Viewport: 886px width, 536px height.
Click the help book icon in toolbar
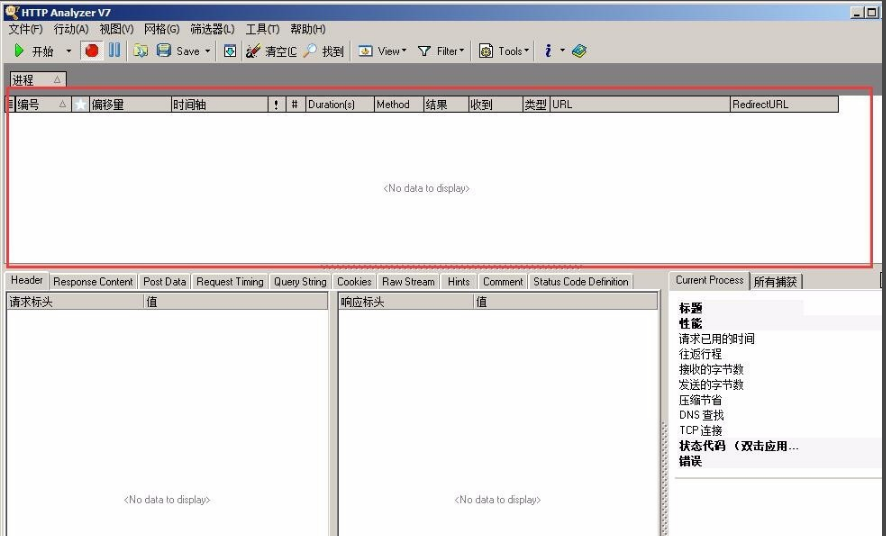[579, 51]
